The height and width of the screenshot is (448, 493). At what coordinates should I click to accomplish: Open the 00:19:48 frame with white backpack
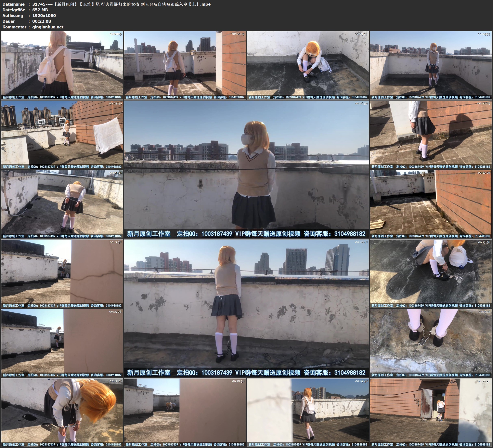click(x=308, y=412)
